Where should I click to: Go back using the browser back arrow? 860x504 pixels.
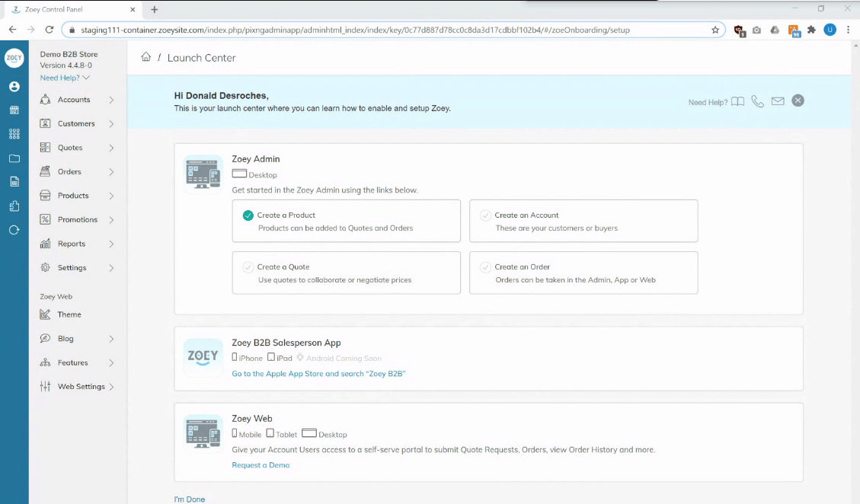tap(13, 30)
